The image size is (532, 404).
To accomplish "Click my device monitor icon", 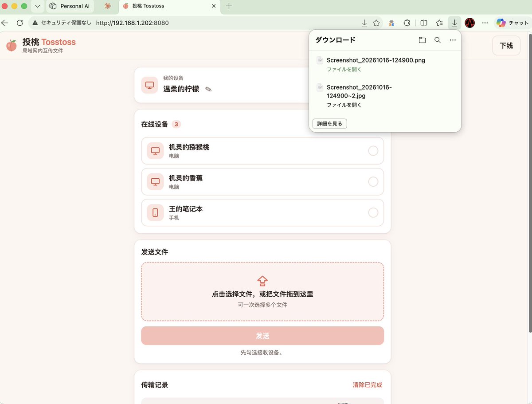I will pyautogui.click(x=150, y=85).
